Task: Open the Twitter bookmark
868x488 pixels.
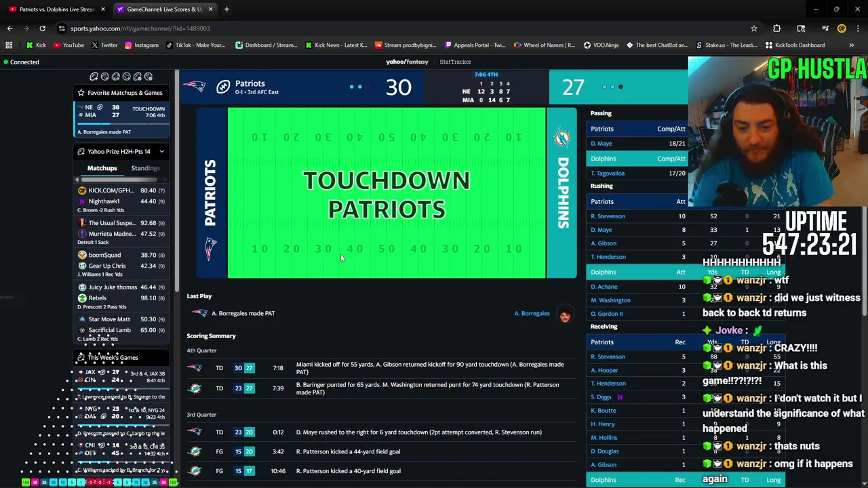Action: pyautogui.click(x=104, y=45)
